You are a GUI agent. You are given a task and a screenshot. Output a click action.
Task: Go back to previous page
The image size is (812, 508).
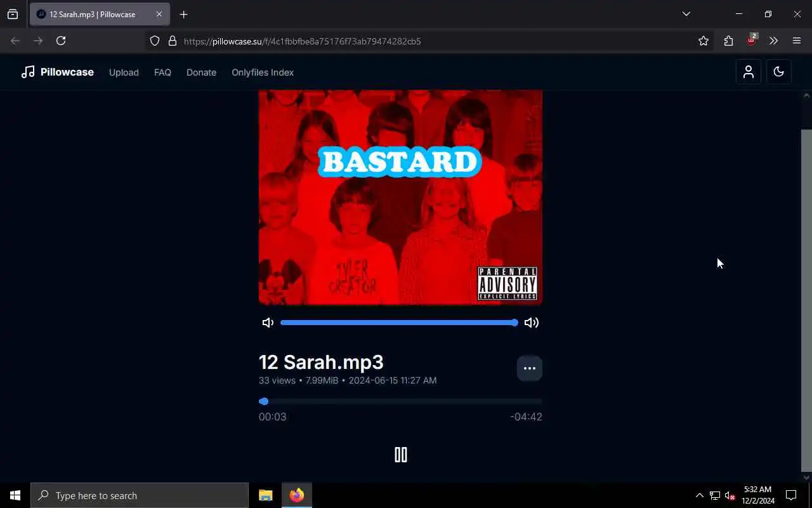pyautogui.click(x=15, y=41)
